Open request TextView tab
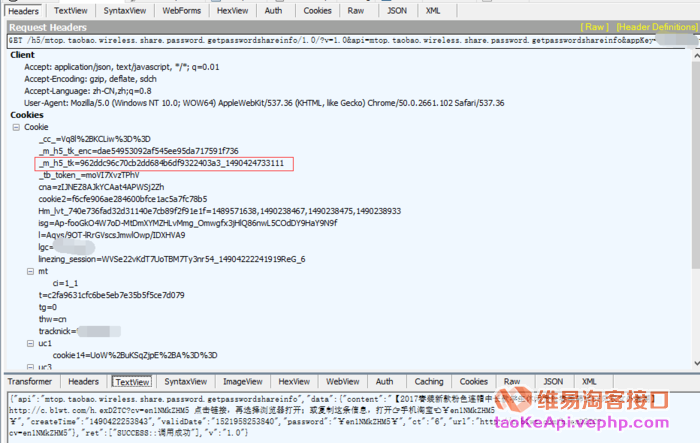Viewport: 700px width, 443px height. click(71, 11)
